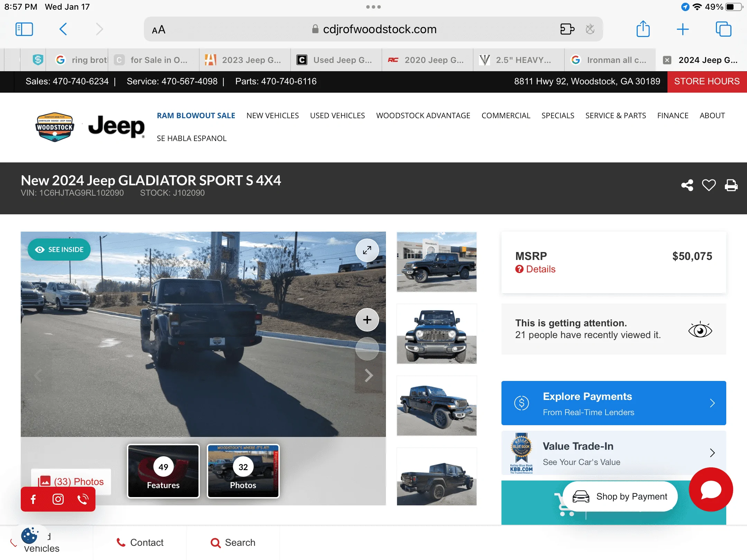747x560 pixels.
Task: Switch to the 2.5" HEAVY... tab
Action: (519, 60)
